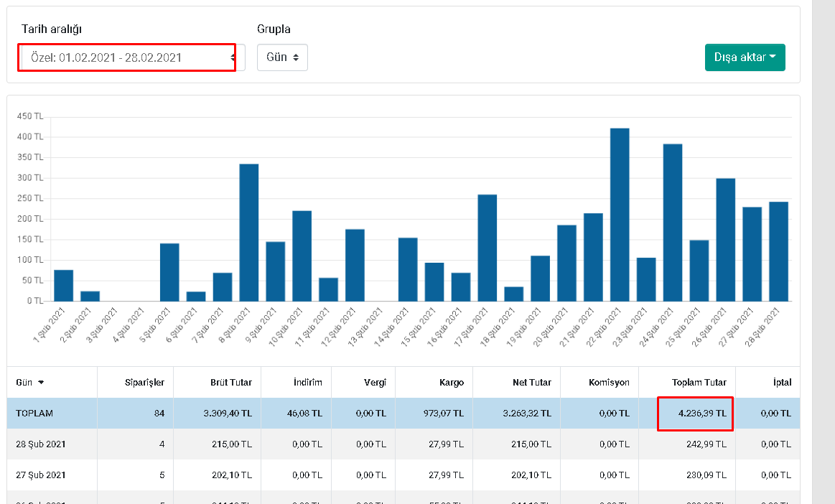This screenshot has width=835, height=504.
Task: Click the 24 Şub 2021 chart bar
Action: (x=673, y=223)
